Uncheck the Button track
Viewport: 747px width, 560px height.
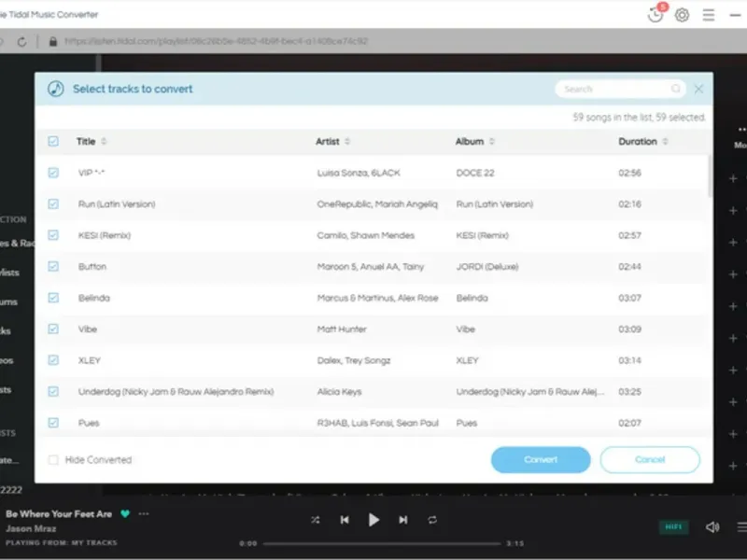click(53, 266)
